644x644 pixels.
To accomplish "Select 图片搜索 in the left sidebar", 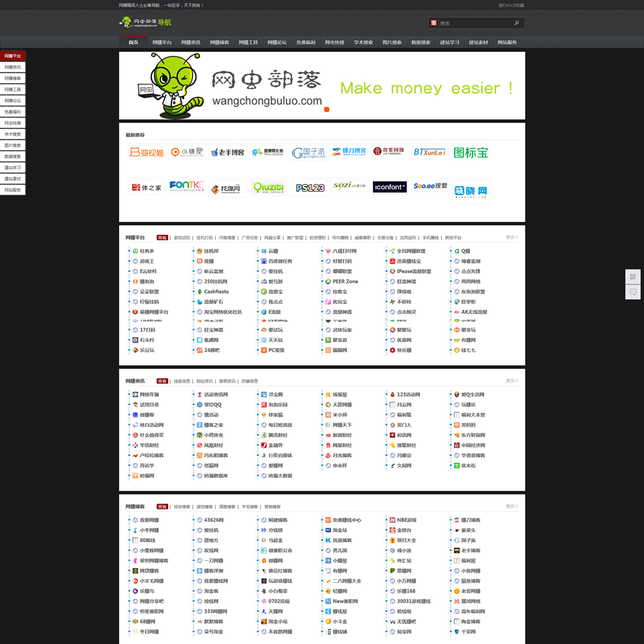I will coord(13,146).
